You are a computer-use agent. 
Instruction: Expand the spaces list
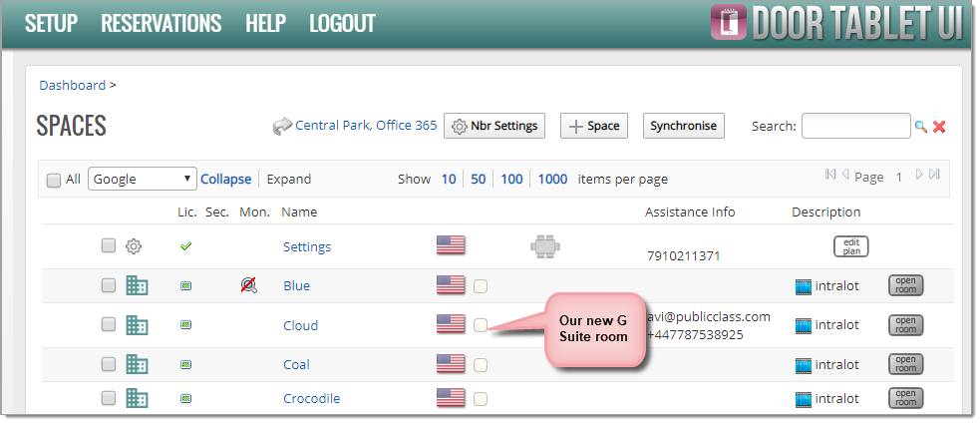coord(288,180)
